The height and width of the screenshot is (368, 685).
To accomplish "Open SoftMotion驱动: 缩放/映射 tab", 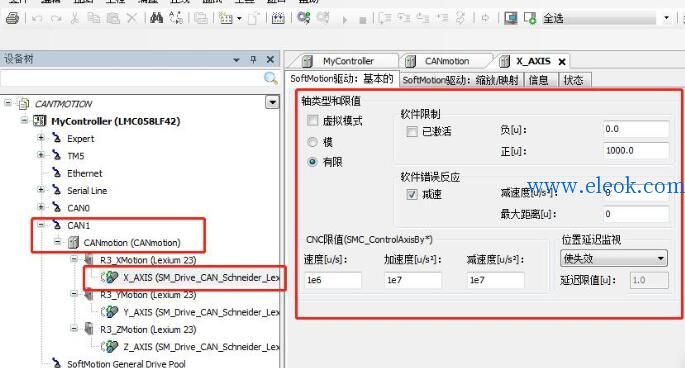I will [x=460, y=80].
